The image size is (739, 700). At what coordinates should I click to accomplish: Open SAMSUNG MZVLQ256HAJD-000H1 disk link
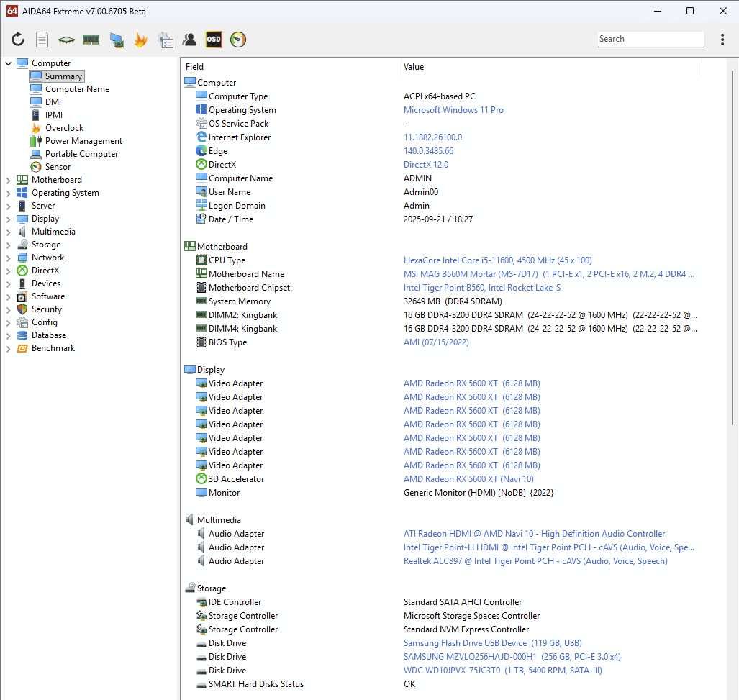(x=512, y=656)
